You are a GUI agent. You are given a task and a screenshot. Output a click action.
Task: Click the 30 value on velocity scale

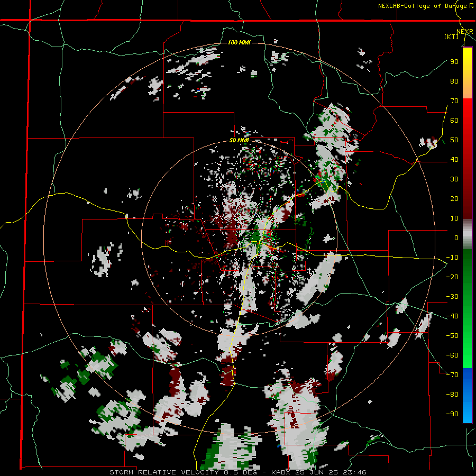click(x=454, y=179)
